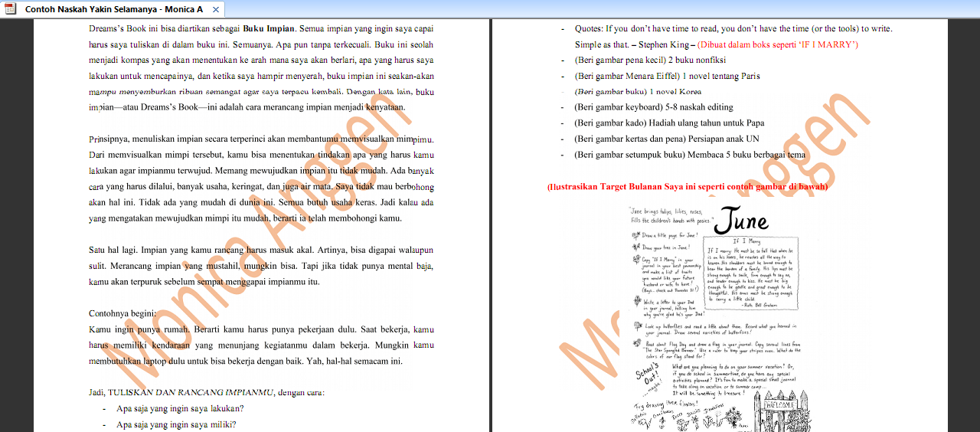Screen dimensions: 980x432
Task: Click the line starting 'Kamu ingin punya rumah'
Action: tap(261, 329)
